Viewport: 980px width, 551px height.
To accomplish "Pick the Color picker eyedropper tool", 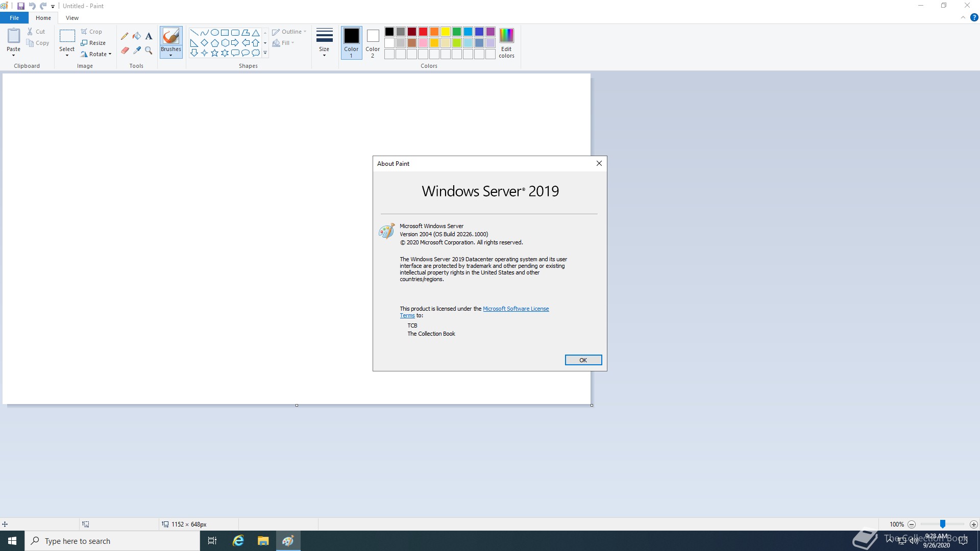I will [137, 50].
